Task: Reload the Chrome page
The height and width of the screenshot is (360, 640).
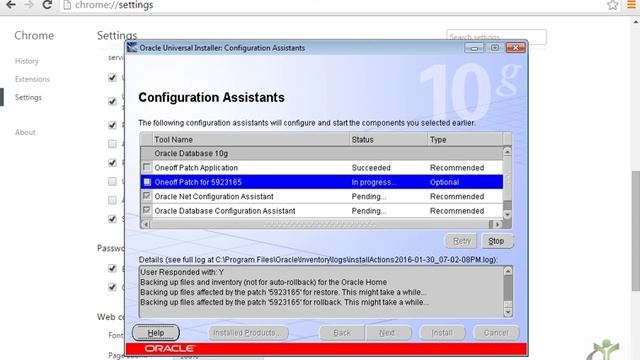Action: point(47,5)
